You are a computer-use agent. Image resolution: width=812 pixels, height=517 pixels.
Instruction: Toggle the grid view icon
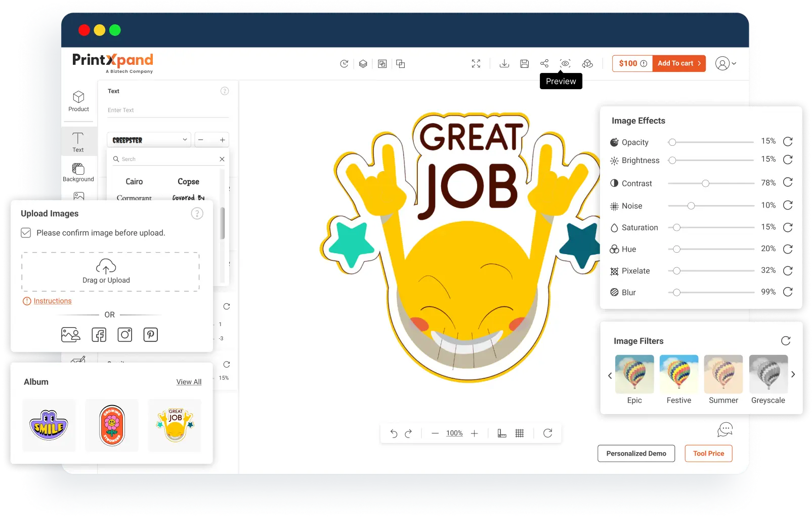[520, 433]
